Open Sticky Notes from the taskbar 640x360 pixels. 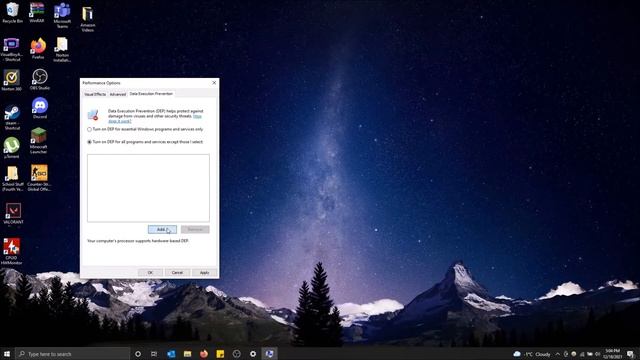(220, 354)
